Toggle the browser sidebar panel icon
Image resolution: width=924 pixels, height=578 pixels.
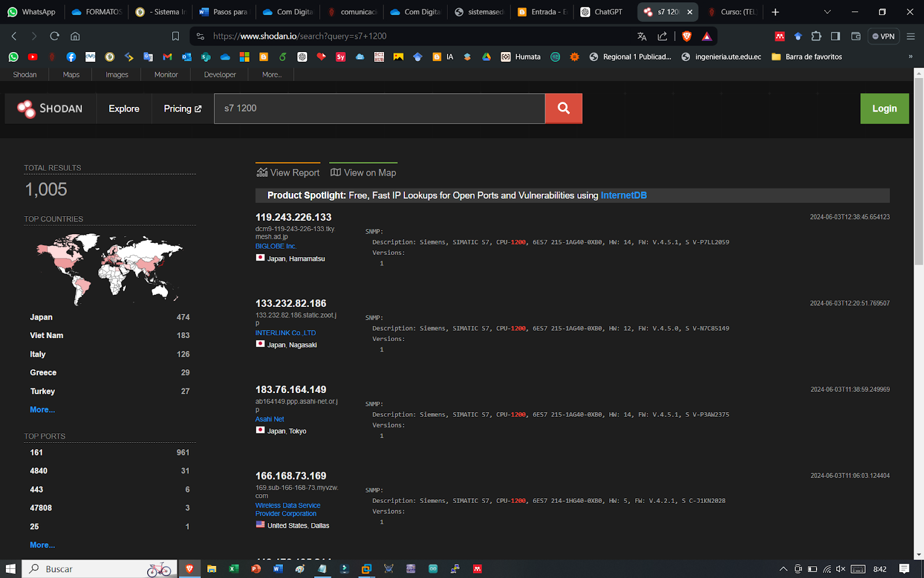[835, 36]
